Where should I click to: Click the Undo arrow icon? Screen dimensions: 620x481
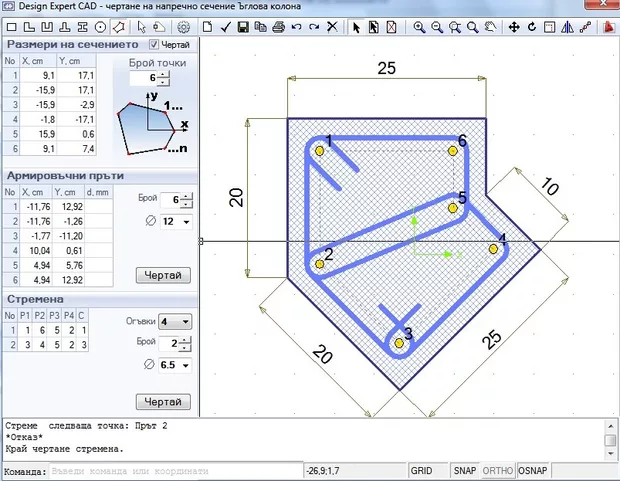click(x=295, y=27)
